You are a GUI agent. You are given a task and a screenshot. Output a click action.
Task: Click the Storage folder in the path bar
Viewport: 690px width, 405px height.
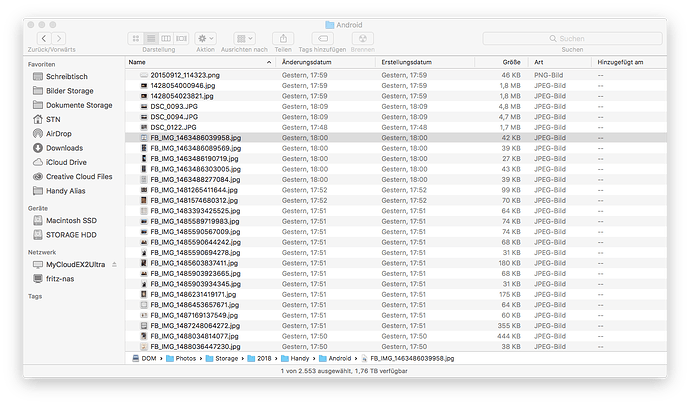click(222, 359)
